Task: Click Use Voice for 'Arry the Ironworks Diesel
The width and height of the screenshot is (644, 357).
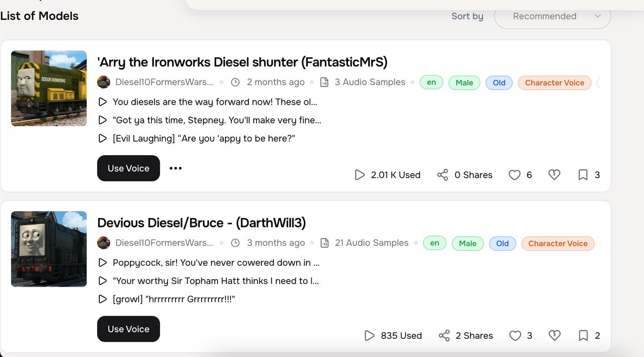Action: tap(128, 168)
